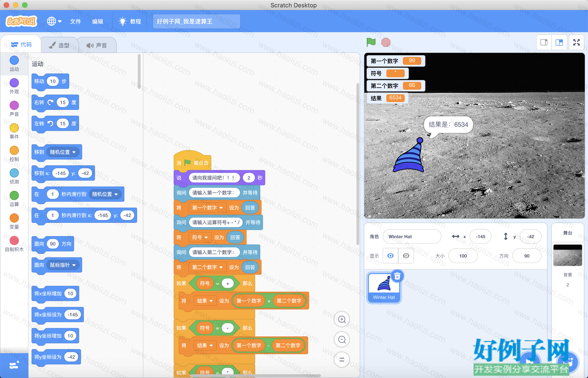Zoom in on the code workspace
The height and width of the screenshot is (378, 588).
pyautogui.click(x=342, y=319)
